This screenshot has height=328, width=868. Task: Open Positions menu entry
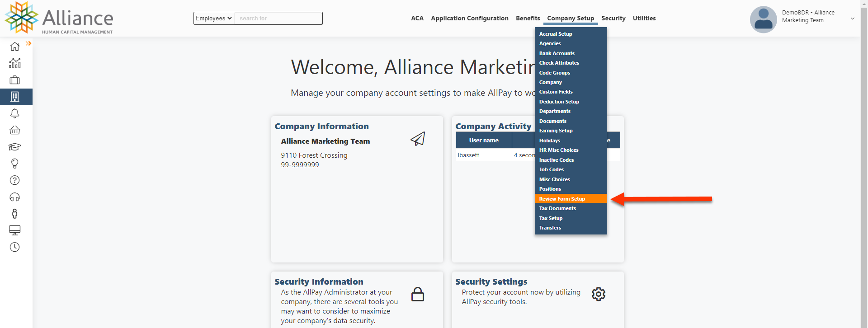571,189
